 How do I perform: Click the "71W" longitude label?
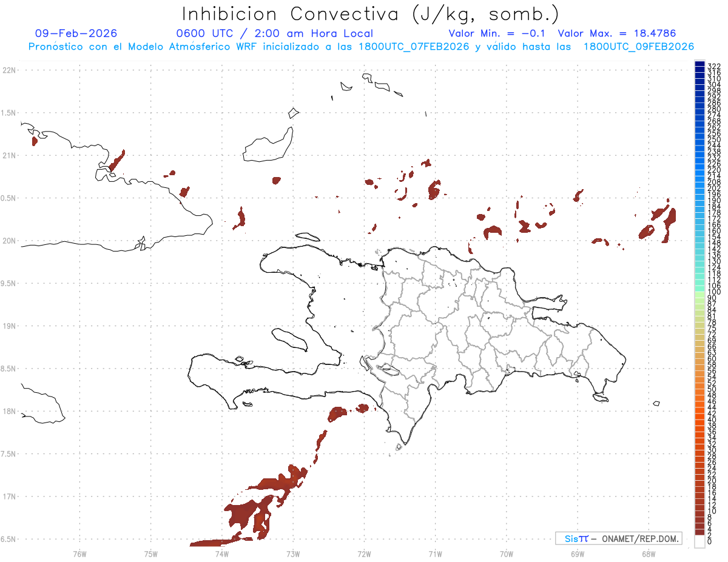click(435, 554)
